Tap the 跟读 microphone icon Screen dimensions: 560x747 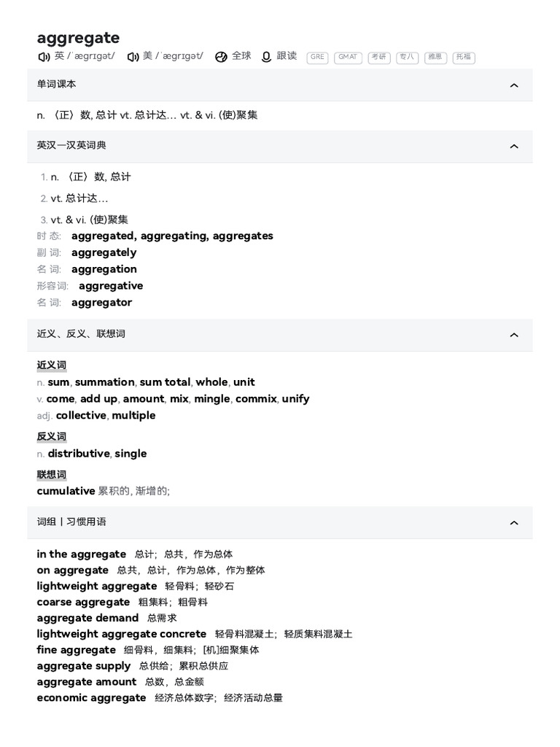coord(267,57)
